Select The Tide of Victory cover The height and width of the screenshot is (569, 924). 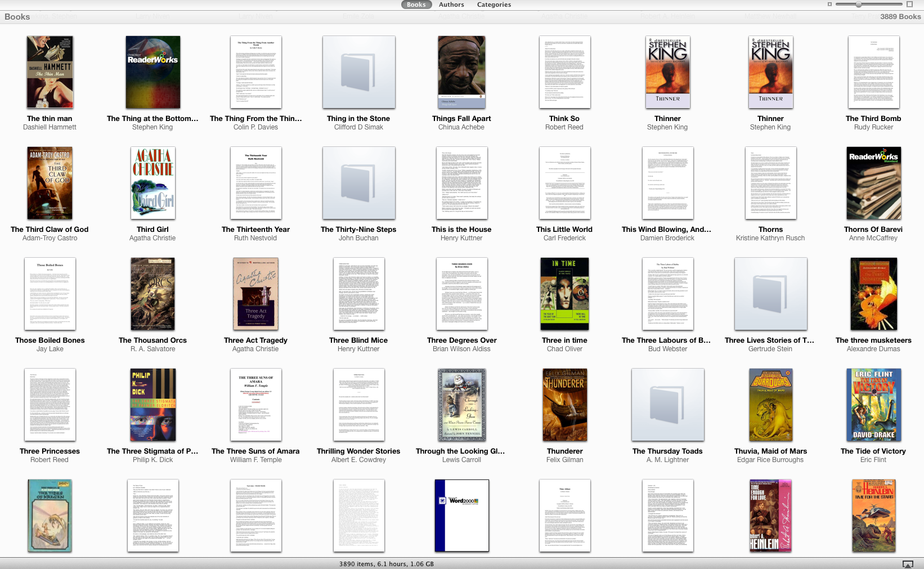click(873, 405)
